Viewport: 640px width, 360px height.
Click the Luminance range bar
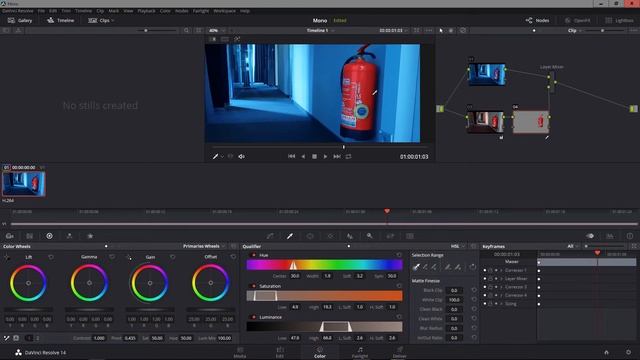pyautogui.click(x=324, y=327)
